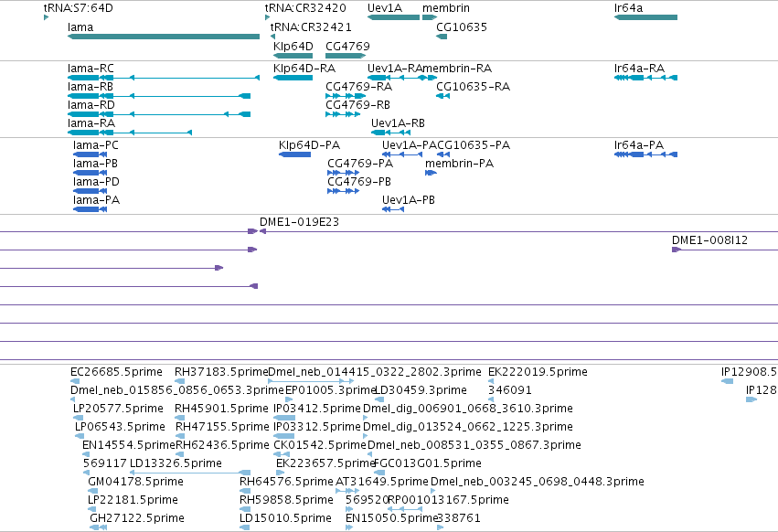Select the CG4769-PA protein label
Image resolution: width=778 pixels, height=532 pixels.
click(x=360, y=164)
